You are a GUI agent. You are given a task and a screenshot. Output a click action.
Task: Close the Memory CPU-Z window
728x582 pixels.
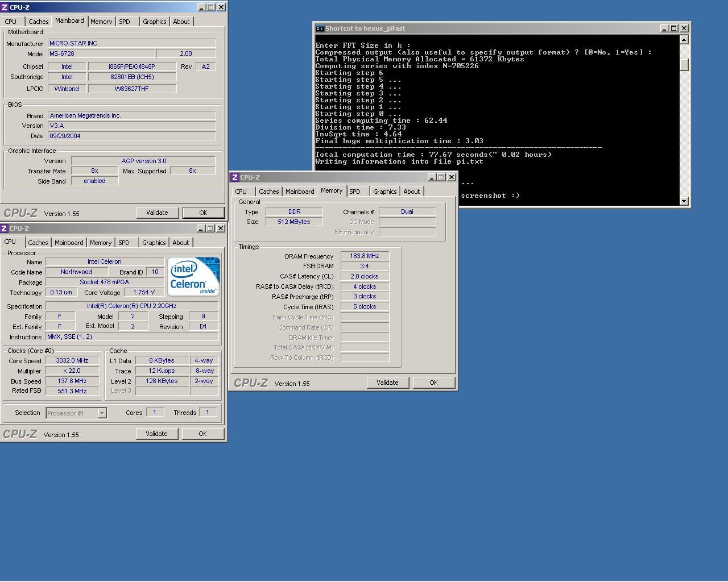click(x=452, y=177)
